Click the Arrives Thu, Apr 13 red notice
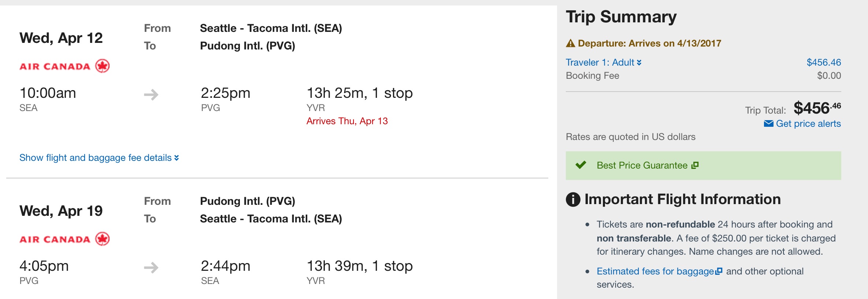868x299 pixels. [x=347, y=121]
